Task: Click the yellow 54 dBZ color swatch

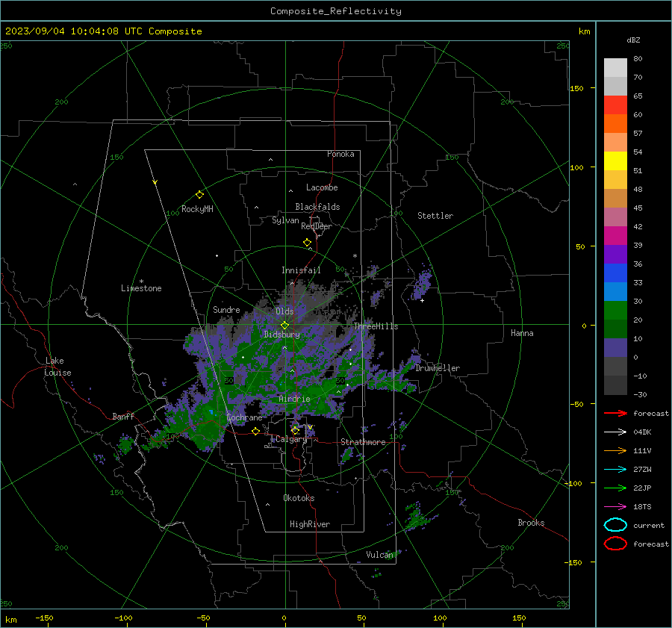Action: click(x=615, y=161)
